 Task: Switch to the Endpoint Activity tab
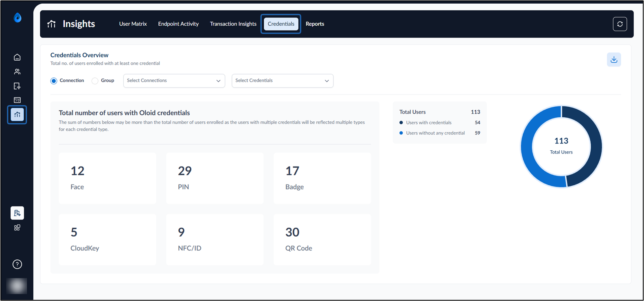coord(178,24)
